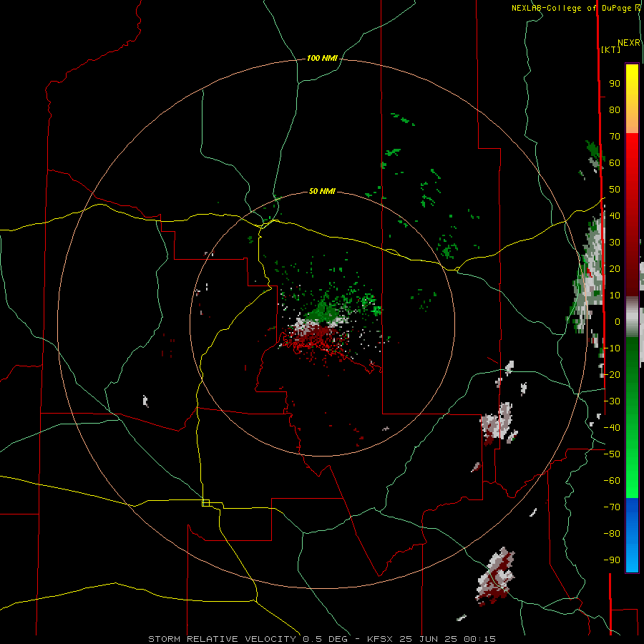The height and width of the screenshot is (644, 644).
Task: Click the positive 50 knot scale label
Action: [615, 190]
